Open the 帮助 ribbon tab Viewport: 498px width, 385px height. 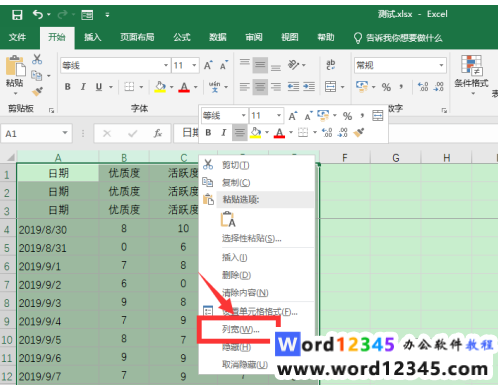point(326,37)
